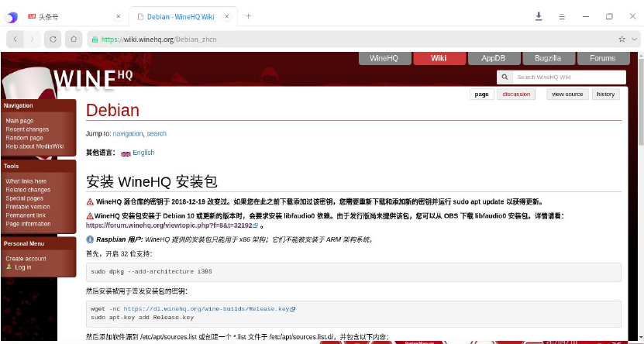
Task: Open Random page in sidebar
Action: click(24, 138)
